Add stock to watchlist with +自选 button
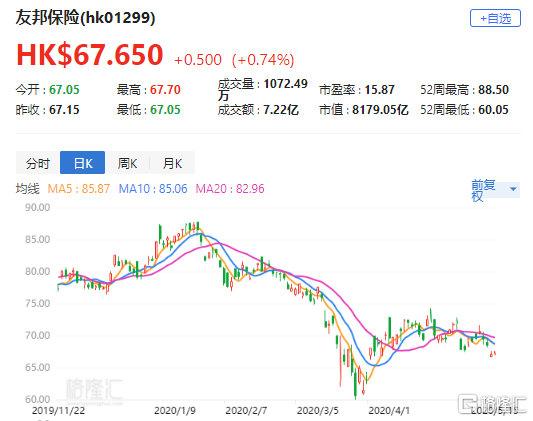533x421 pixels. [495, 18]
